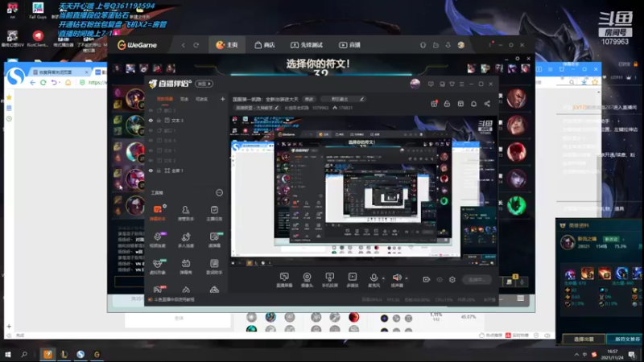
Task: Toggle visibility eye of 文本 2 layer
Action: pyautogui.click(x=151, y=160)
